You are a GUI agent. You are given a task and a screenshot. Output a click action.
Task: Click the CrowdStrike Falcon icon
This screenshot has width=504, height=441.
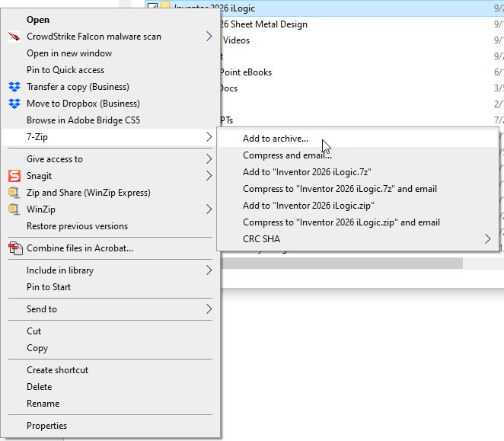[14, 37]
